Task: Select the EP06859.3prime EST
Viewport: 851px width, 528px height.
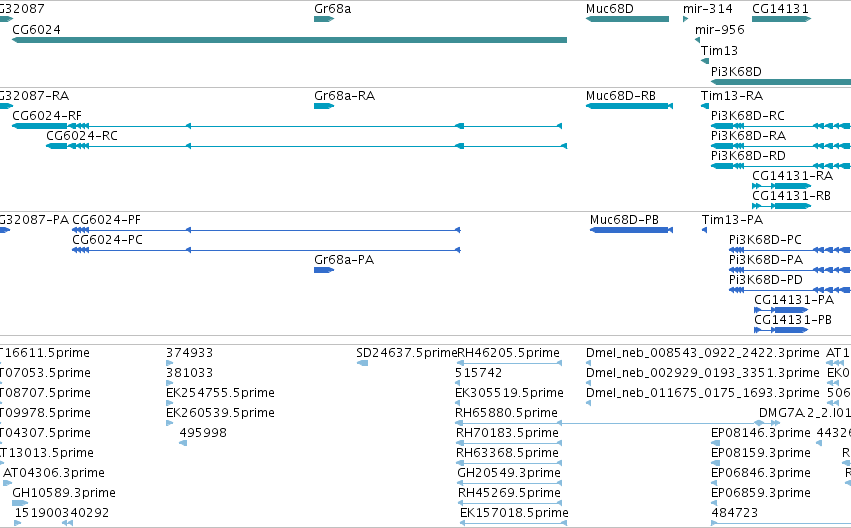Action: pyautogui.click(x=761, y=493)
